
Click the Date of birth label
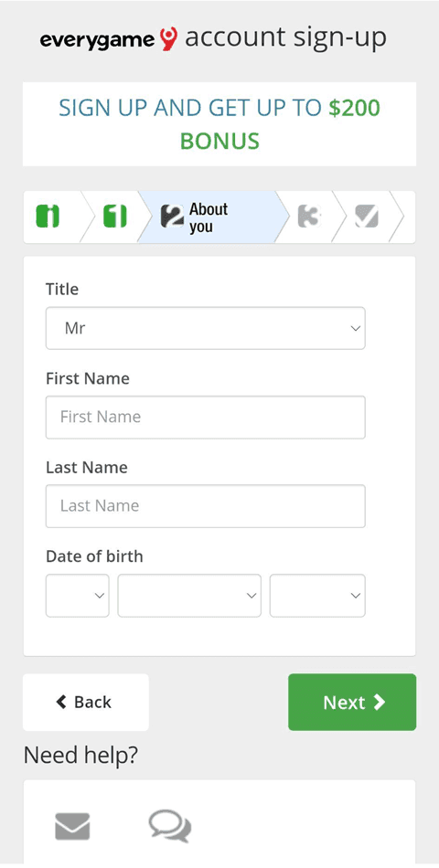94,556
